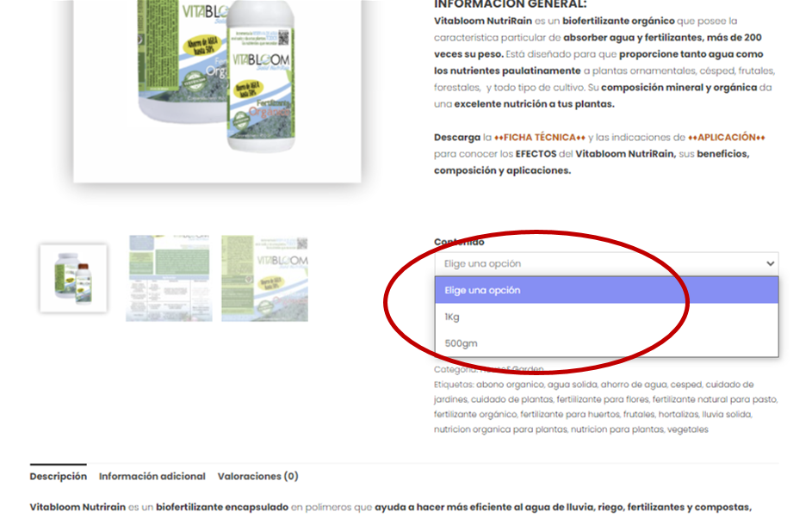This screenshot has width=812, height=518.
Task: Switch to the Información adicional tab
Action: [152, 476]
